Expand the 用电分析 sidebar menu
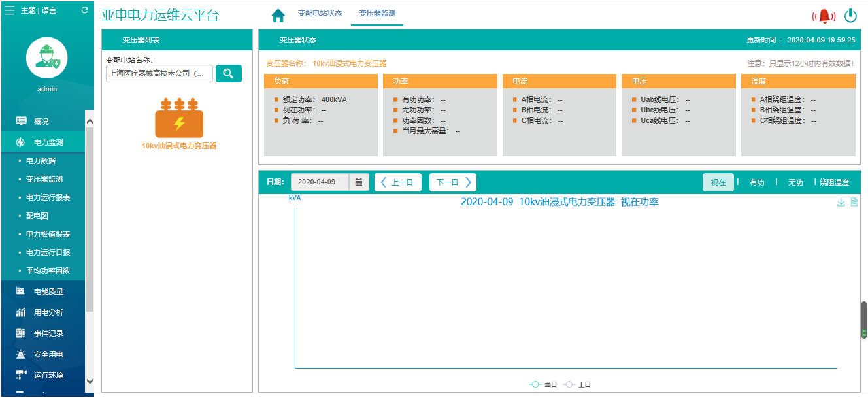 pyautogui.click(x=48, y=312)
